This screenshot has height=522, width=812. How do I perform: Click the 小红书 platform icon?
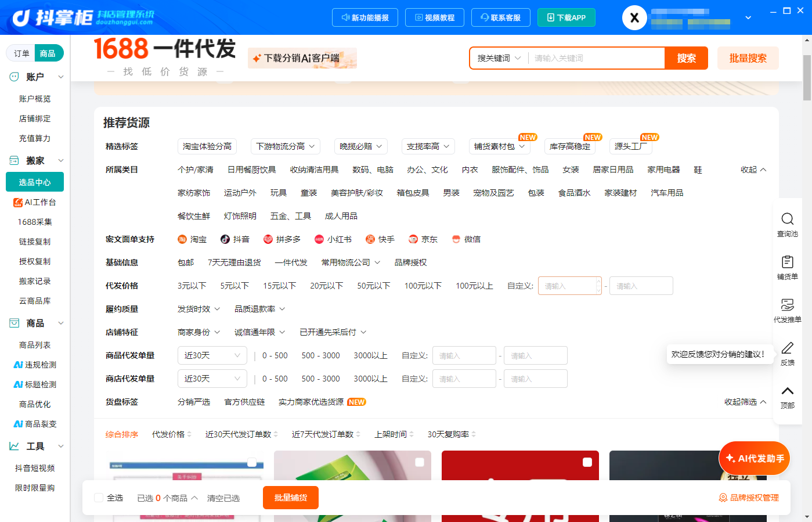coord(319,239)
